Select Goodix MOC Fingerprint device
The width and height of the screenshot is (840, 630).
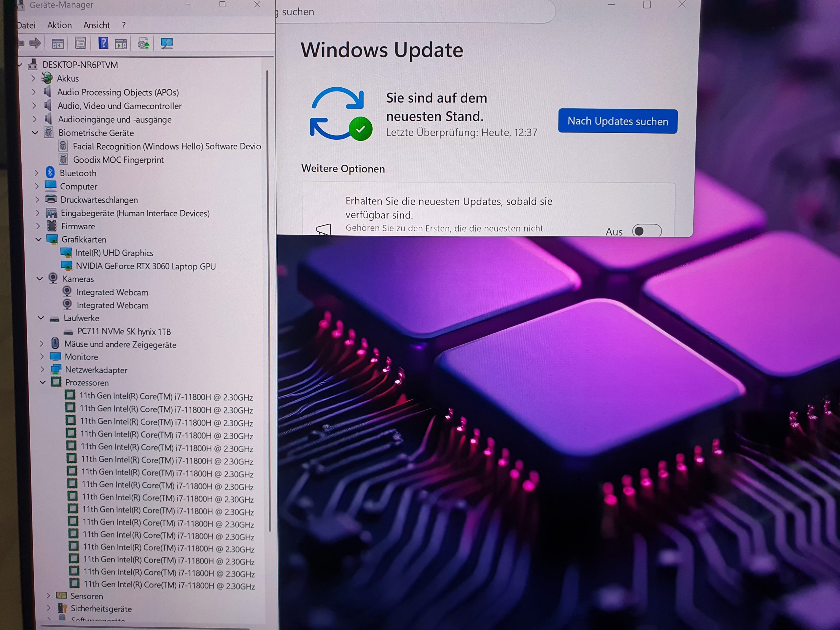point(118,160)
